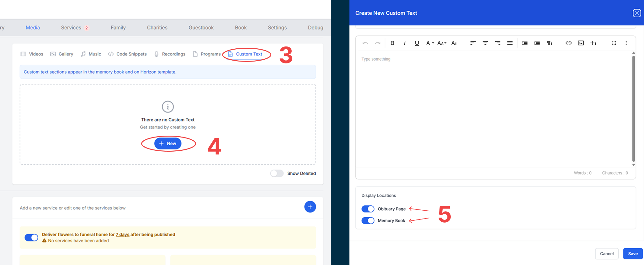
Task: Select the Custom Text section
Action: tap(245, 54)
